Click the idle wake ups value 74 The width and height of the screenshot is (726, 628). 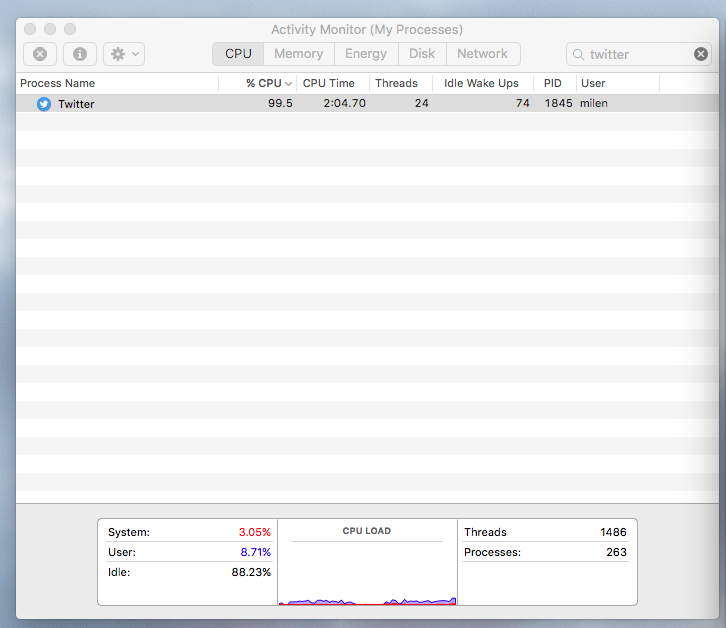[x=523, y=103]
